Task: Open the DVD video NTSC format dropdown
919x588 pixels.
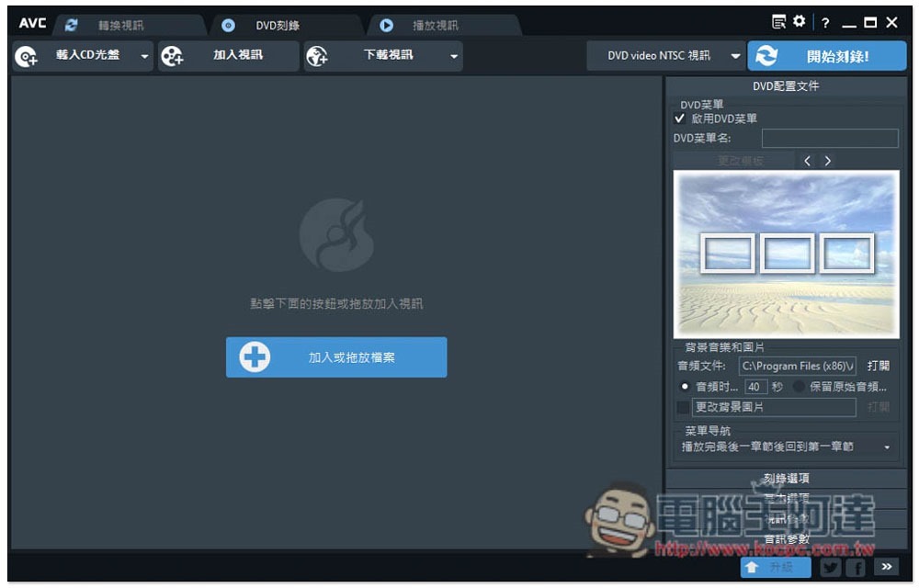Action: coord(665,56)
